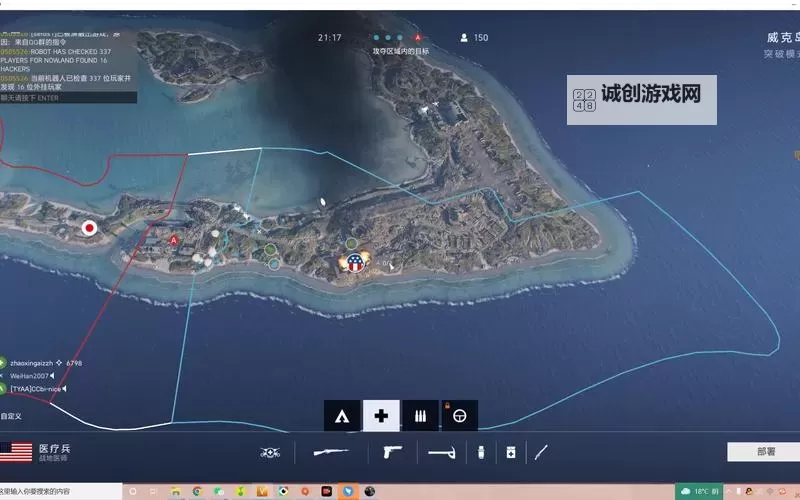
Task: Open the 18°C weather widget
Action: click(x=699, y=491)
